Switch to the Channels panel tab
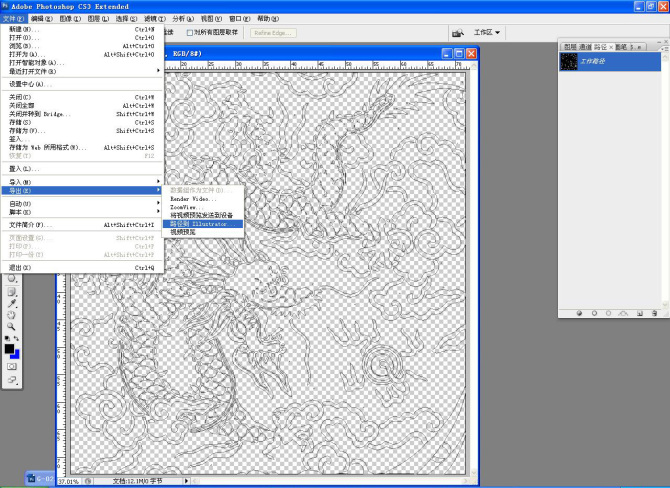Image resolution: width=670 pixels, height=488 pixels. coord(586,46)
